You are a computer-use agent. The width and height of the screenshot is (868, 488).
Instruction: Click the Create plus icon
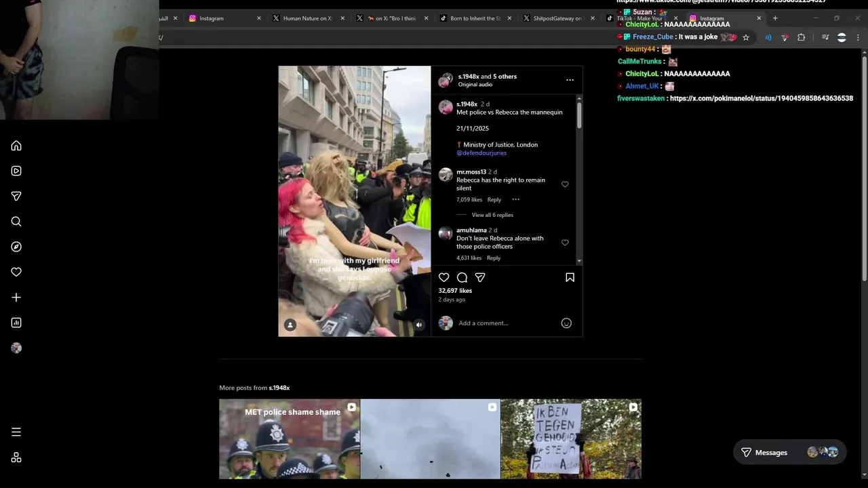pos(16,298)
